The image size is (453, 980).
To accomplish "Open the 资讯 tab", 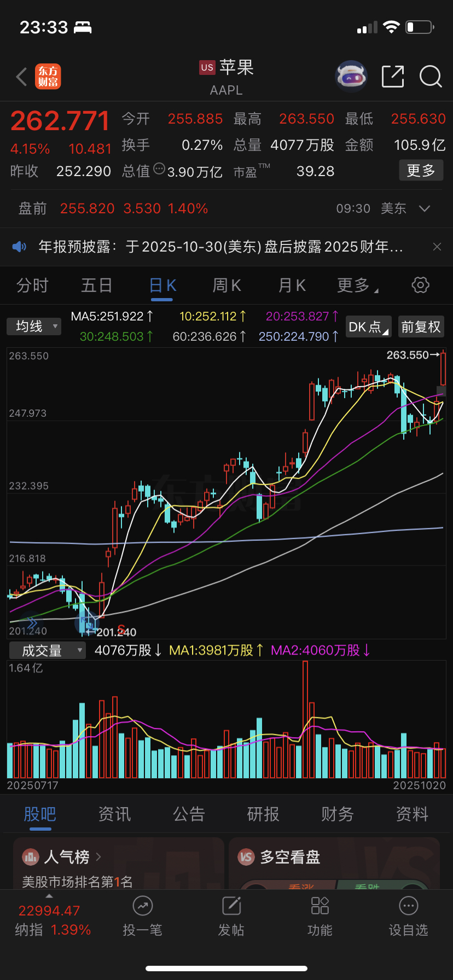I will click(x=114, y=814).
